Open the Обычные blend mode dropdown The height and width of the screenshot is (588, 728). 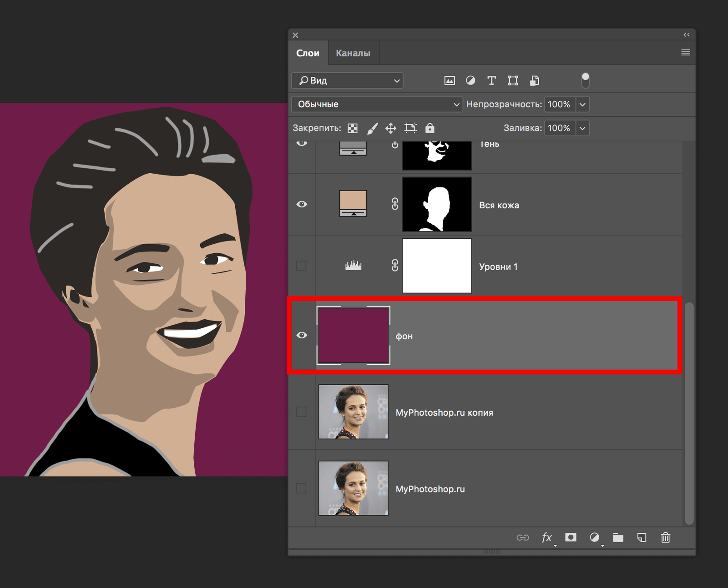[377, 104]
